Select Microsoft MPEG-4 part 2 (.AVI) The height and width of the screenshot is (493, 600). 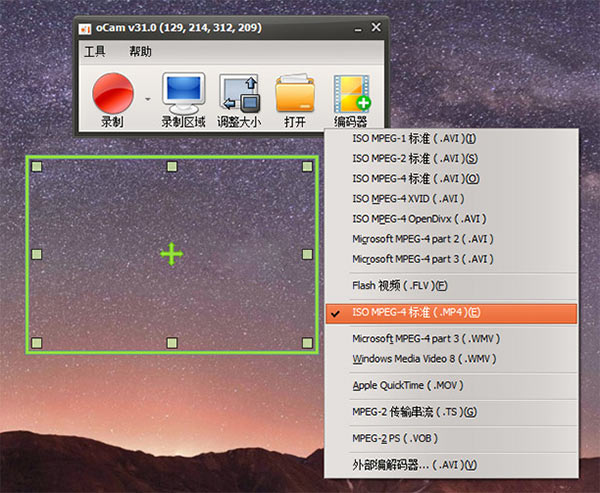452,239
